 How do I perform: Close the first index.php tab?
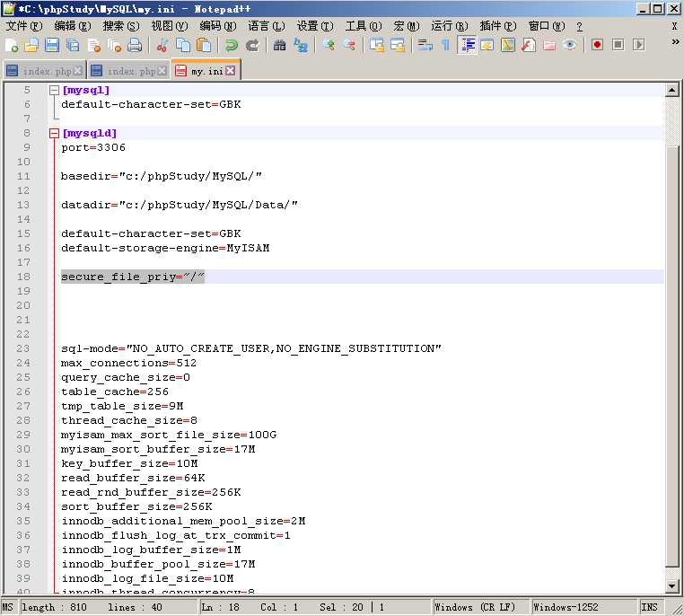[x=78, y=71]
